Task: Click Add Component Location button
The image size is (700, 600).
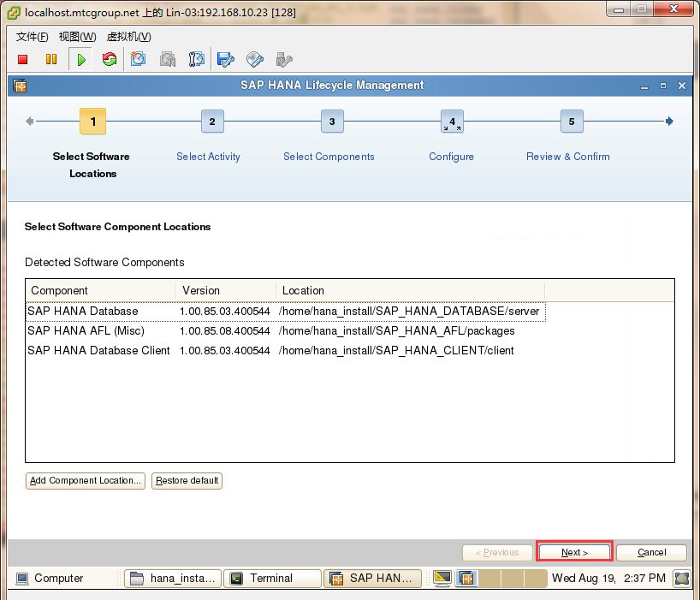Action: 85,480
